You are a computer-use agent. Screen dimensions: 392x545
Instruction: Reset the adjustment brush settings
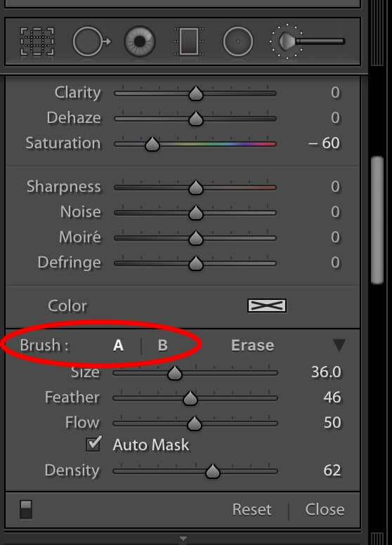(x=252, y=510)
